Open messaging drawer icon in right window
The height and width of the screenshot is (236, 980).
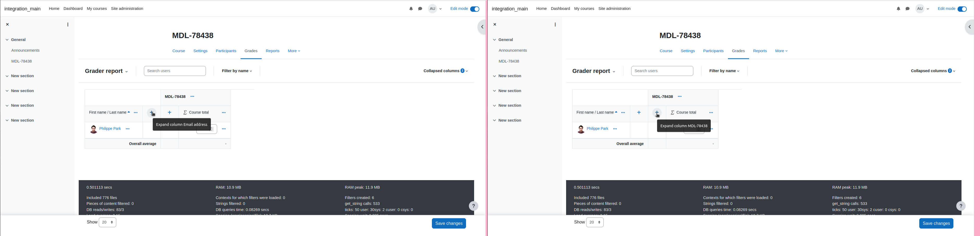[907, 9]
